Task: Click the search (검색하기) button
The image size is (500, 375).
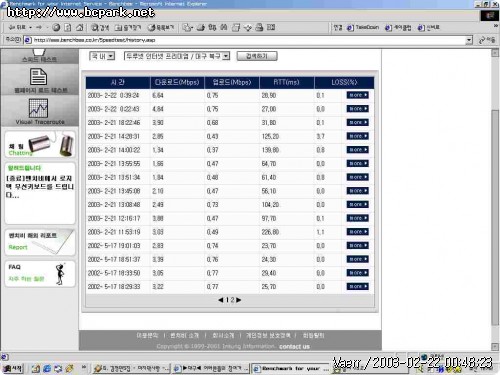Action: 257,56
